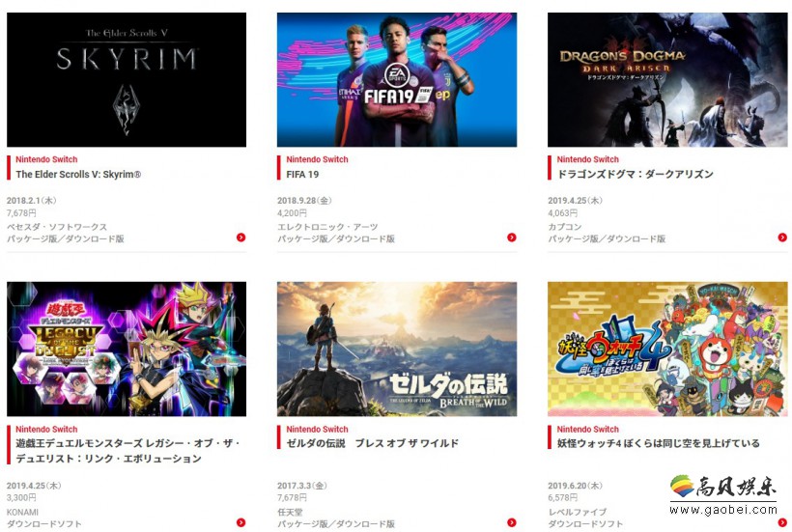Viewport: 792px width, 532px height.
Task: Click the 遊戯王デュエルモンスターズ title link
Action: click(x=128, y=451)
